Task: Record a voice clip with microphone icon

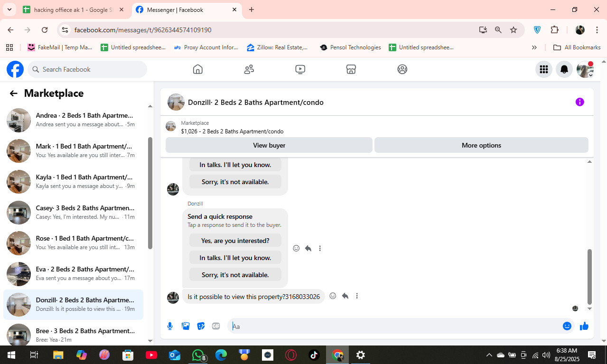Action: coord(170,326)
